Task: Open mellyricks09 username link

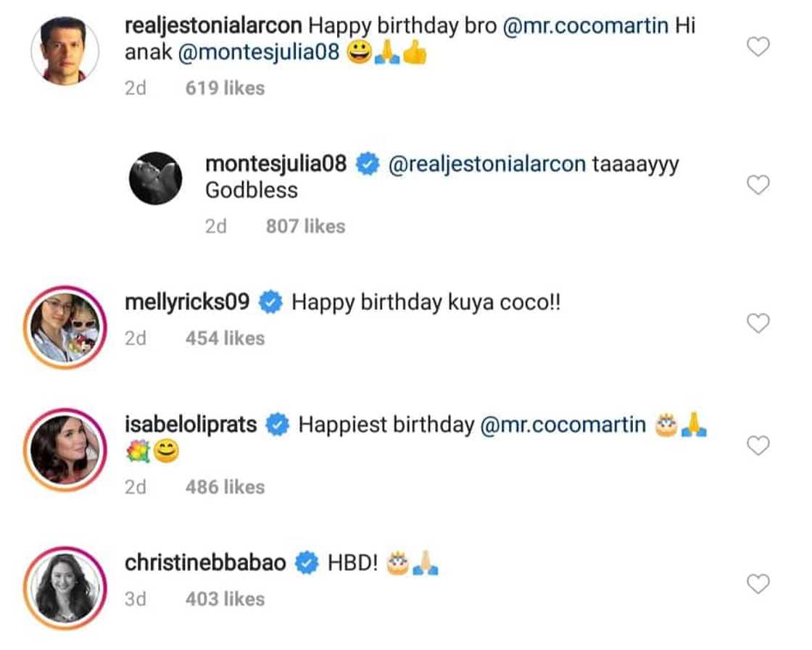Action: click(188, 302)
